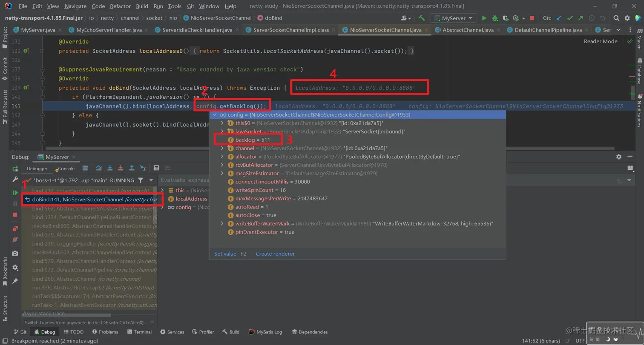
Task: Click Resume Program green icon
Action: pos(15,193)
